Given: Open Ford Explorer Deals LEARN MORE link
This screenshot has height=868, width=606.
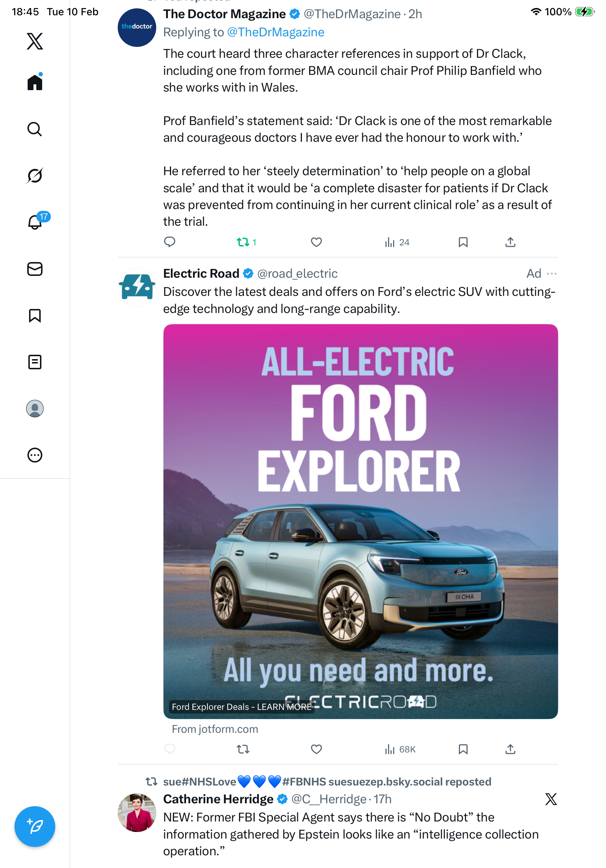Looking at the screenshot, I should [241, 707].
